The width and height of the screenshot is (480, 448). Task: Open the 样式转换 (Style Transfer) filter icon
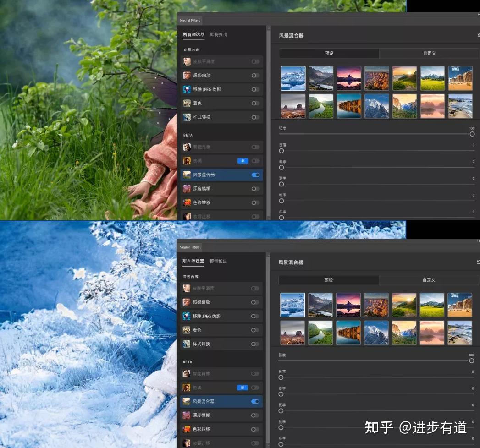187,117
